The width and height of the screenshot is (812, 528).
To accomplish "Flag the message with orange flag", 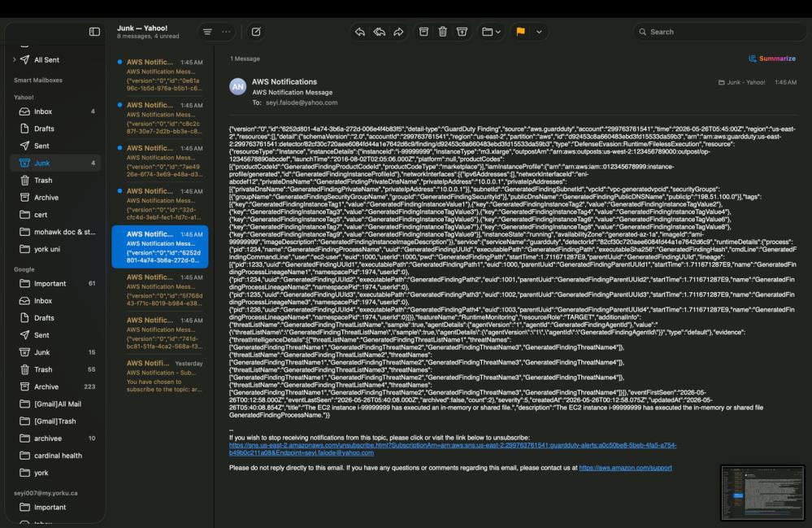I will (520, 32).
